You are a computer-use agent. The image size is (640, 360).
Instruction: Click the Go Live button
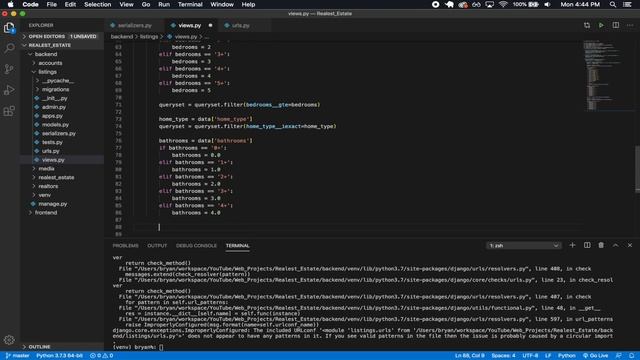(595, 356)
